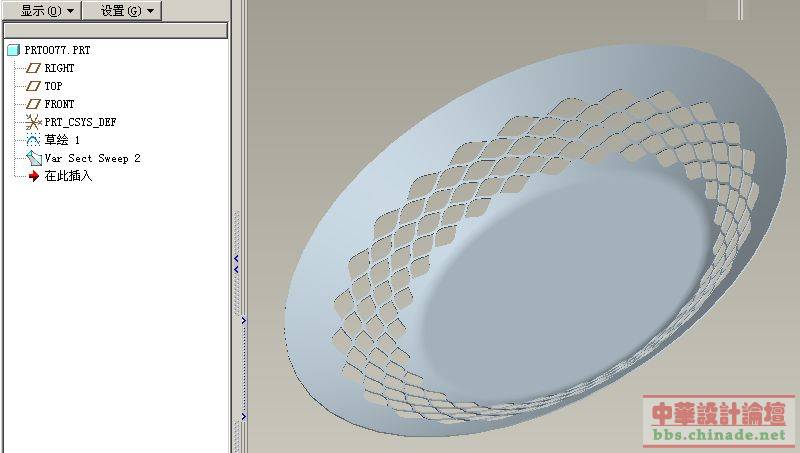Click the middle expand arrow on panel splitter
The width and height of the screenshot is (800, 453).
244,320
